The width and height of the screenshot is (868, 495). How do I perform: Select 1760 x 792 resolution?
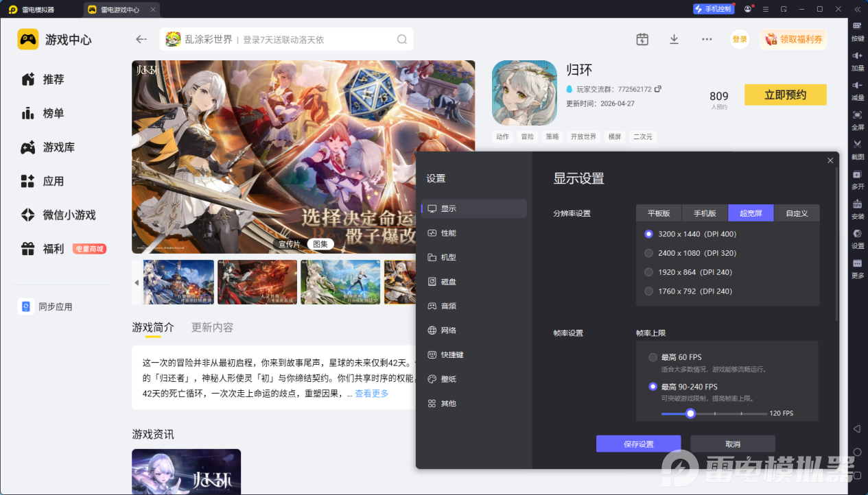point(688,291)
